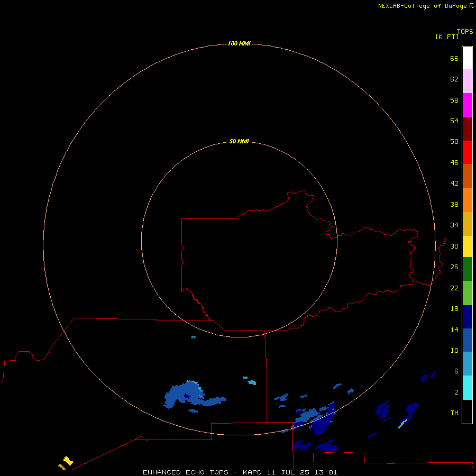This screenshot has height=476, width=476.
Task: Select the dark red 50-54 kft legend swatch
Action: click(467, 129)
